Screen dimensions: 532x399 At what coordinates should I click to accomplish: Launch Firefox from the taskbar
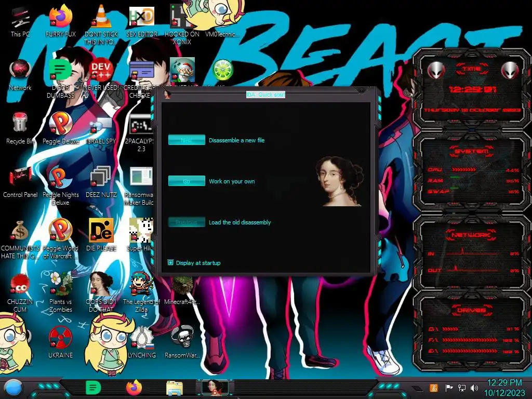point(134,388)
